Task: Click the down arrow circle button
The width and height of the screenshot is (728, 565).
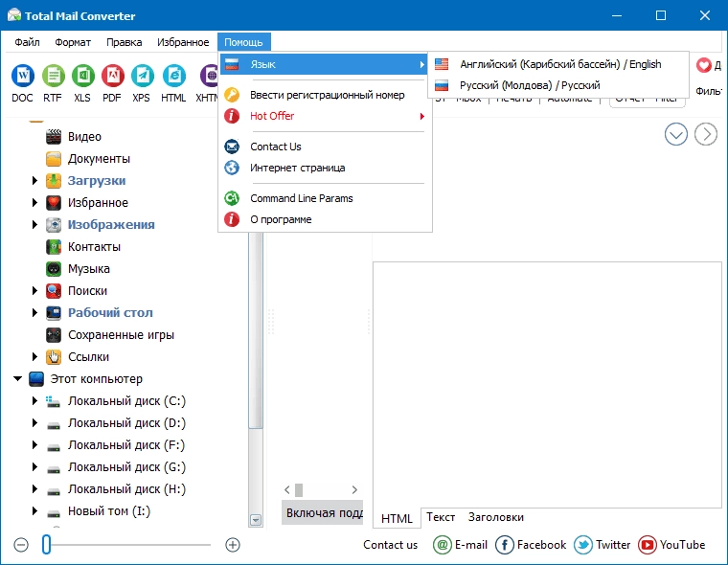Action: coord(676,135)
